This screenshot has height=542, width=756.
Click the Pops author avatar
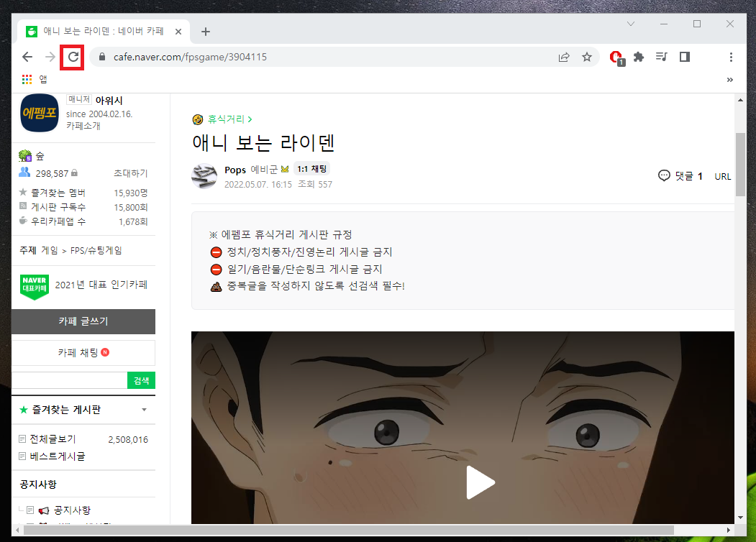(204, 176)
